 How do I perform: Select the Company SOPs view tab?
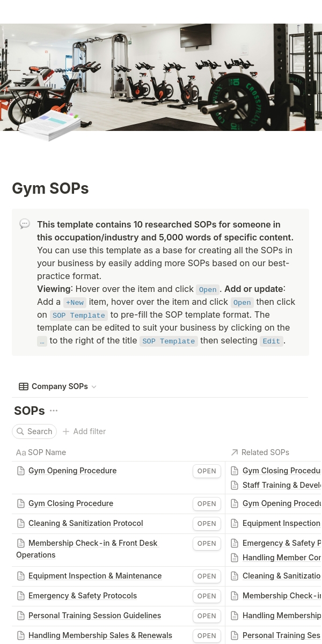59,386
